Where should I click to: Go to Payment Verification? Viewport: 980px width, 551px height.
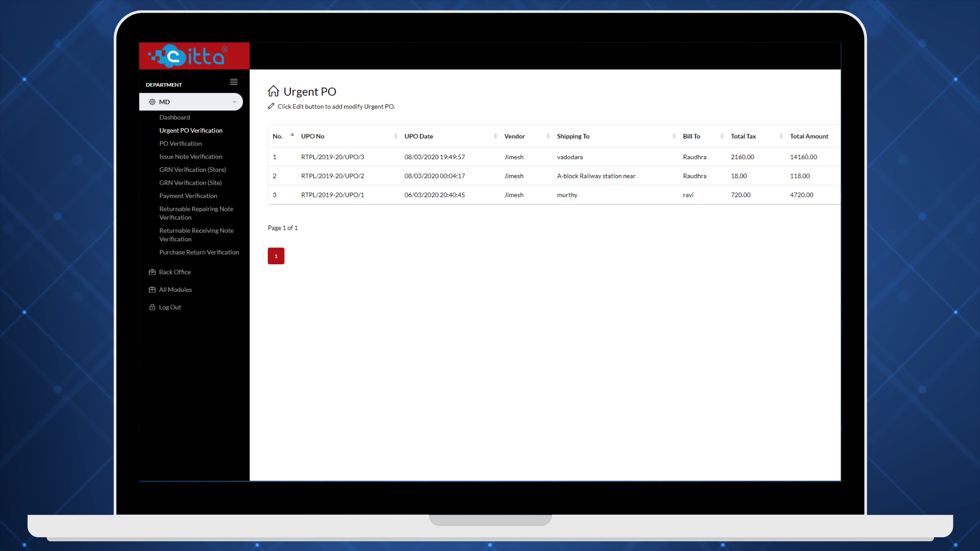(188, 196)
